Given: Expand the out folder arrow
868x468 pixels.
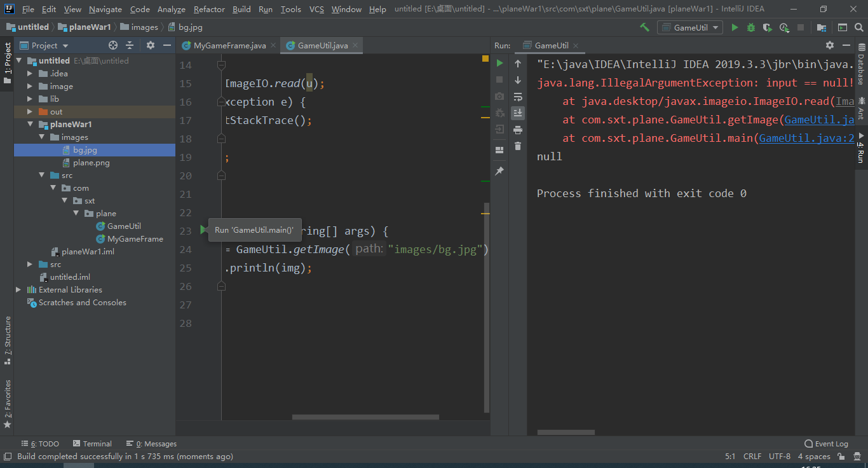Looking at the screenshot, I should (30, 112).
